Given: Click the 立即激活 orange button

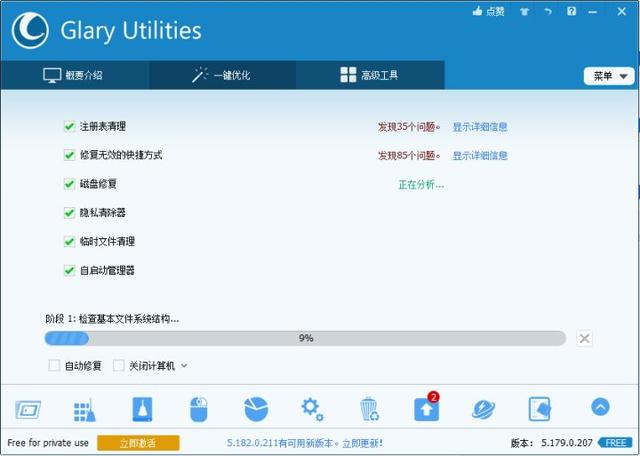Looking at the screenshot, I should click(x=138, y=443).
